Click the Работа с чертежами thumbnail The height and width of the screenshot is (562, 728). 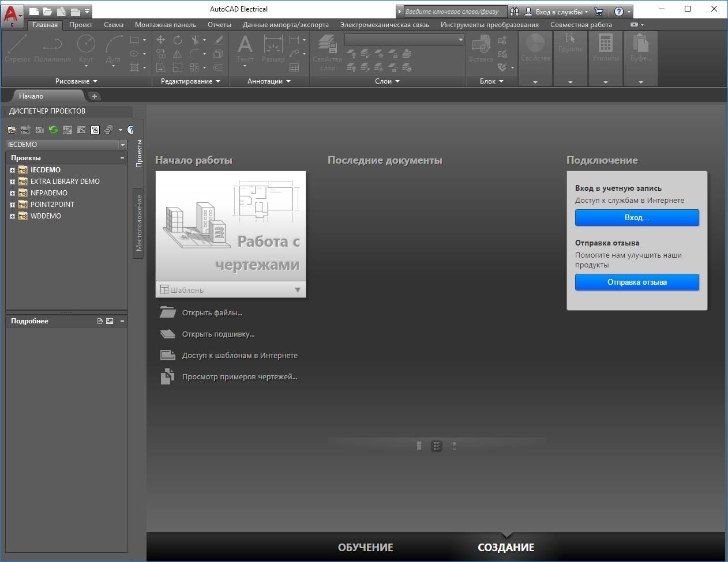[231, 227]
